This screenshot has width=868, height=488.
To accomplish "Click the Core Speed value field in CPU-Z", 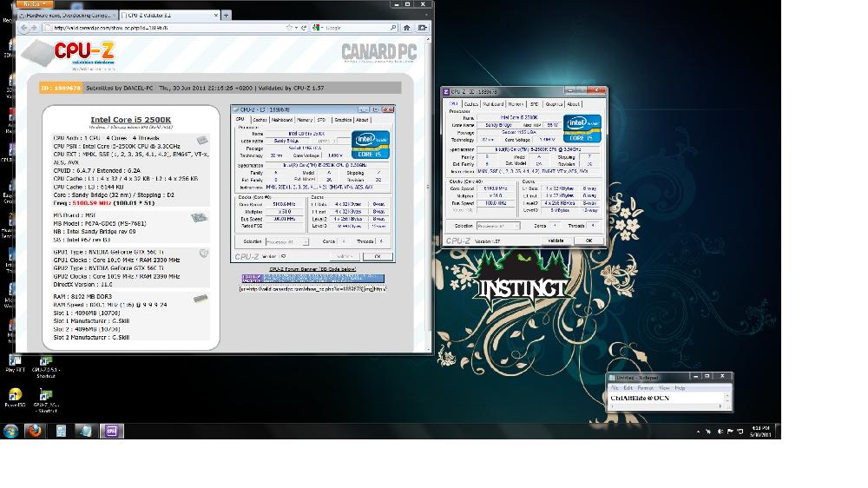I will (x=496, y=188).
